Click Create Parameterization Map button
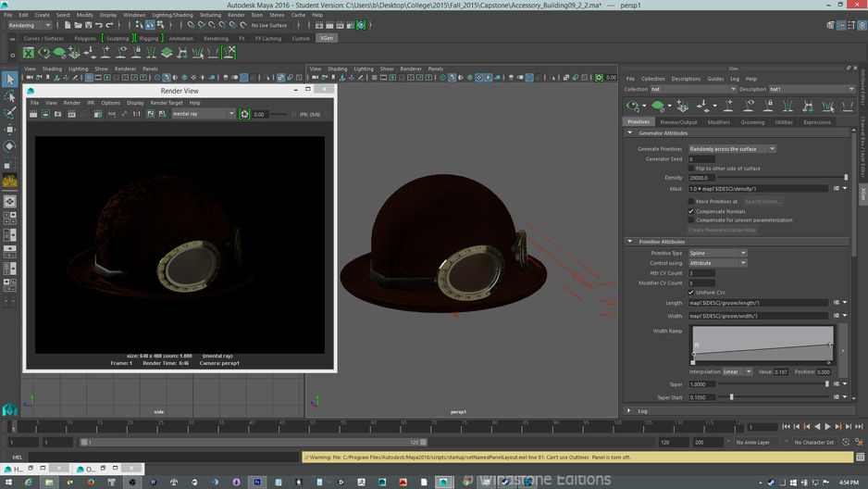Viewport: 868px width, 489px height. [x=723, y=230]
